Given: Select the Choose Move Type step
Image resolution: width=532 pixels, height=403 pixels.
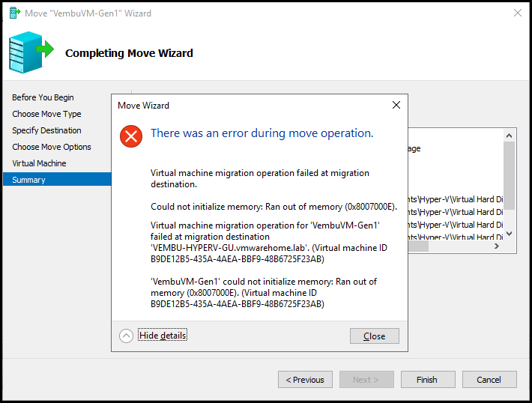Looking at the screenshot, I should point(46,114).
